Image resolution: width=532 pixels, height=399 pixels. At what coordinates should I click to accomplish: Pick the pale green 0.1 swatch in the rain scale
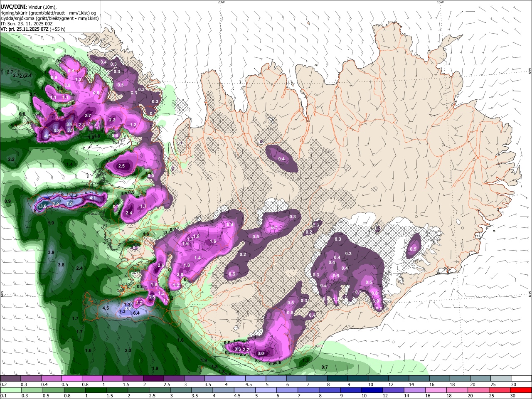pyautogui.click(x=11, y=390)
